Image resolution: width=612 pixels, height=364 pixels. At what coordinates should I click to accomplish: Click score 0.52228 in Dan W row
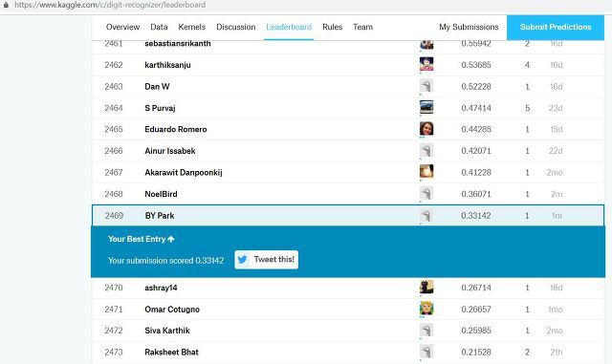pos(476,87)
